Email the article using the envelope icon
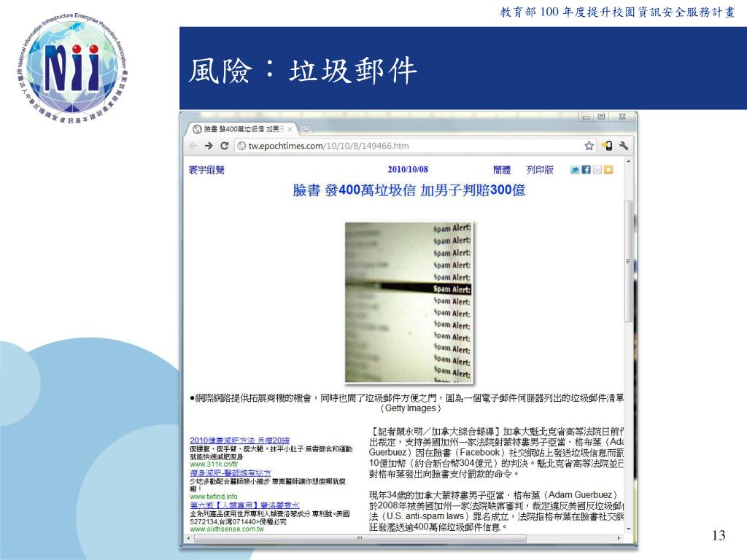Viewport: 747px width, 560px height. click(597, 170)
